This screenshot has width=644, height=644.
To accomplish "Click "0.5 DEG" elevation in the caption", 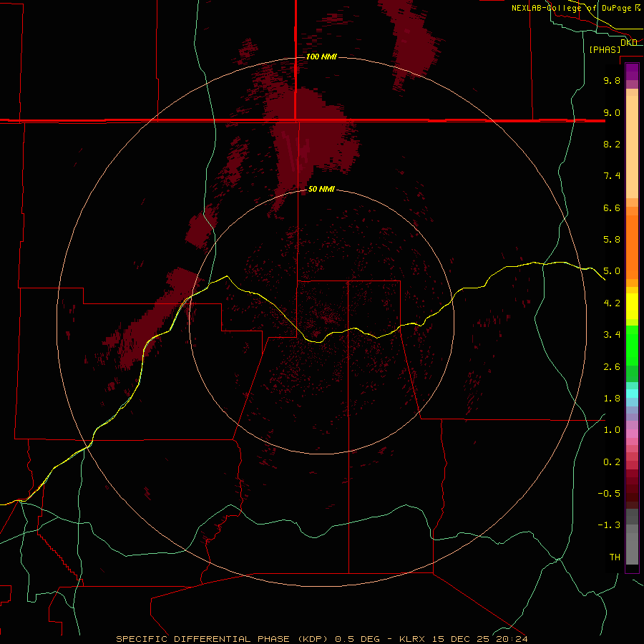I will click(x=356, y=639).
